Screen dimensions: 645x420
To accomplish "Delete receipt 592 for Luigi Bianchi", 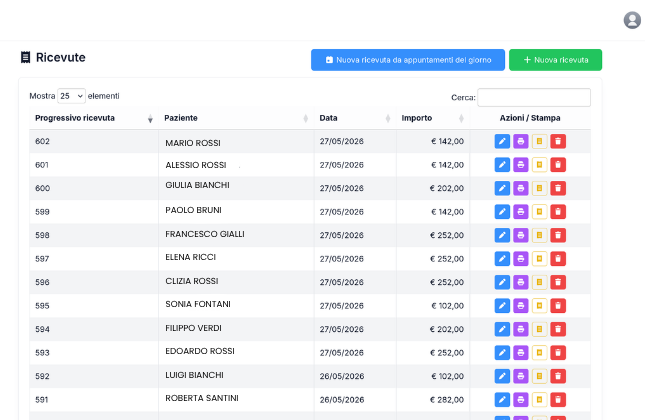I will click(x=558, y=376).
